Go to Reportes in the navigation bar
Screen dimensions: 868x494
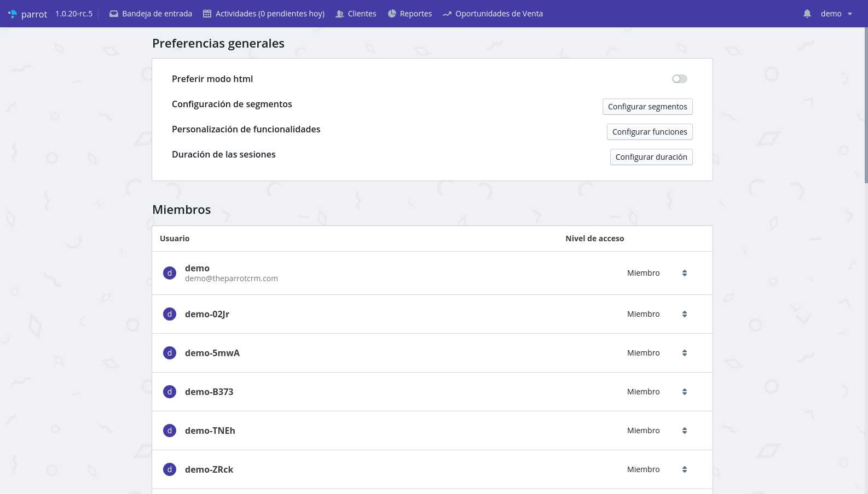coord(415,14)
